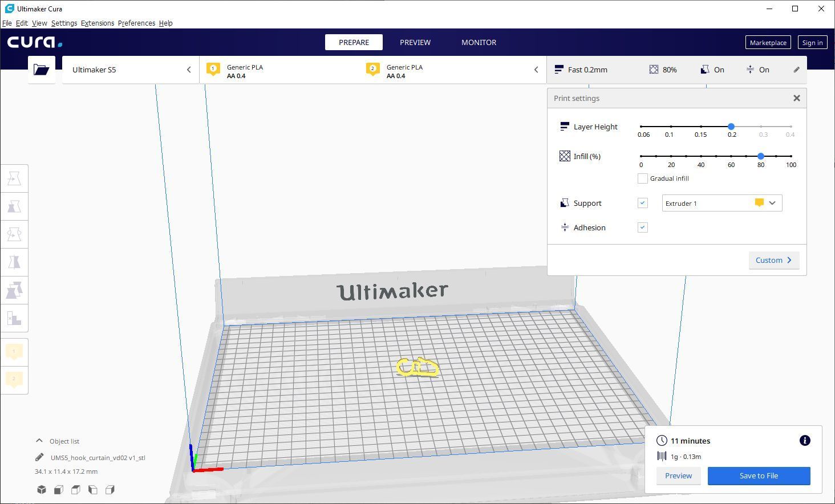Click the pencil edit icon in the profile bar
Viewport: 835px width, 504px height.
point(796,70)
